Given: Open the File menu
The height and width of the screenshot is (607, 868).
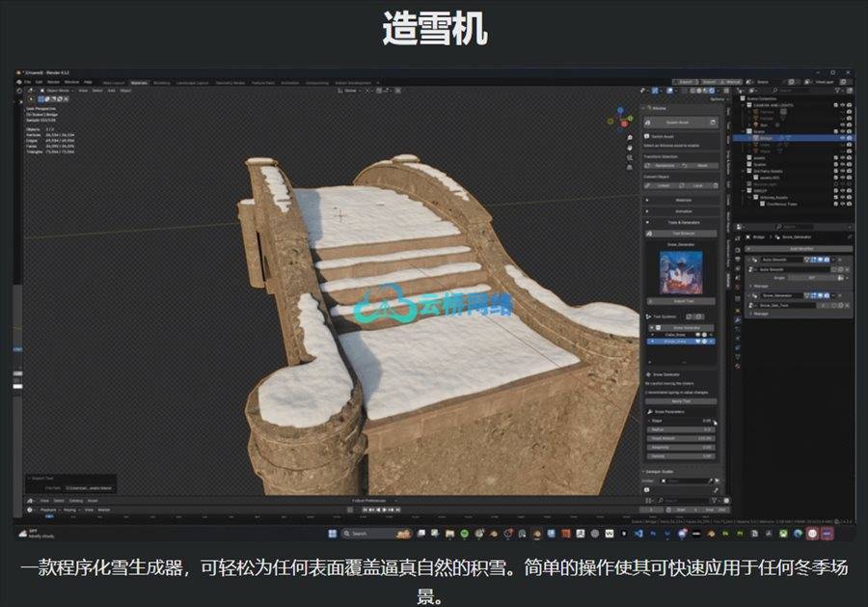Looking at the screenshot, I should (29, 82).
